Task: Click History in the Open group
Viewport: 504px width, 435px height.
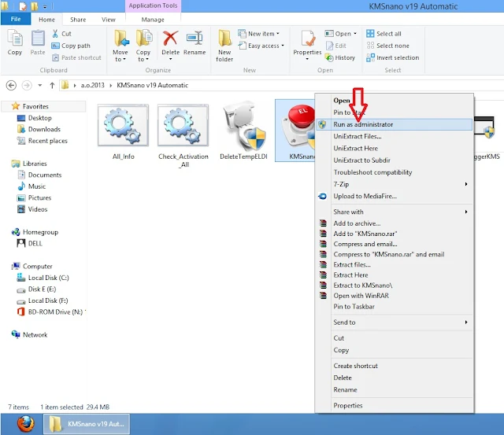Action: [x=340, y=57]
